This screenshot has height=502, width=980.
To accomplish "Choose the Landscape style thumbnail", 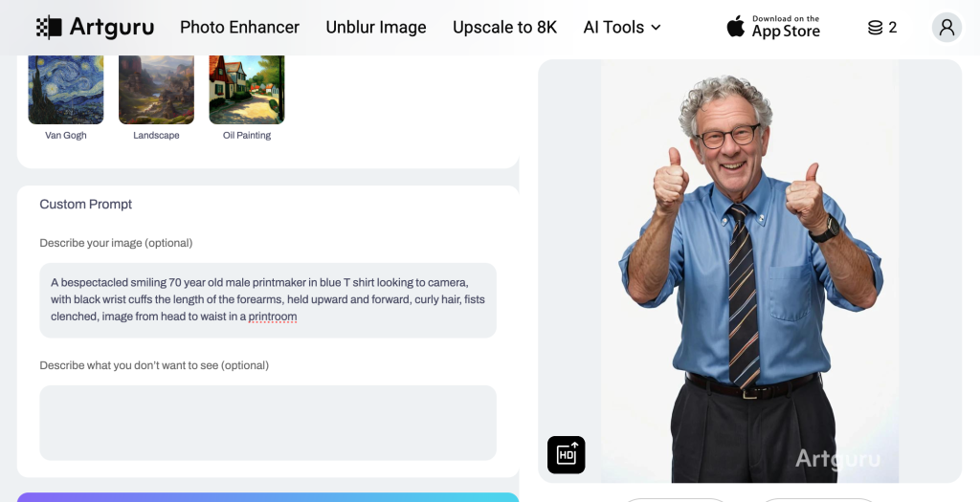I will pos(156,89).
